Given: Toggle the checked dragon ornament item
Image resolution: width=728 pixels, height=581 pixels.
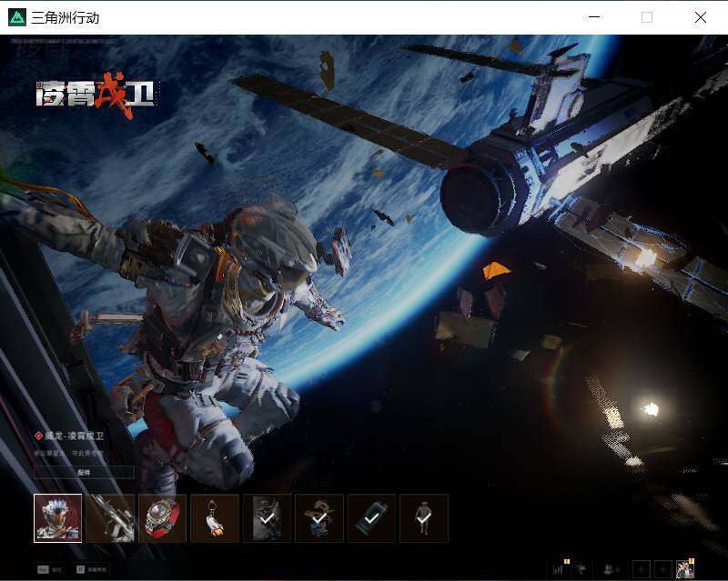Looking at the screenshot, I should click(x=319, y=518).
